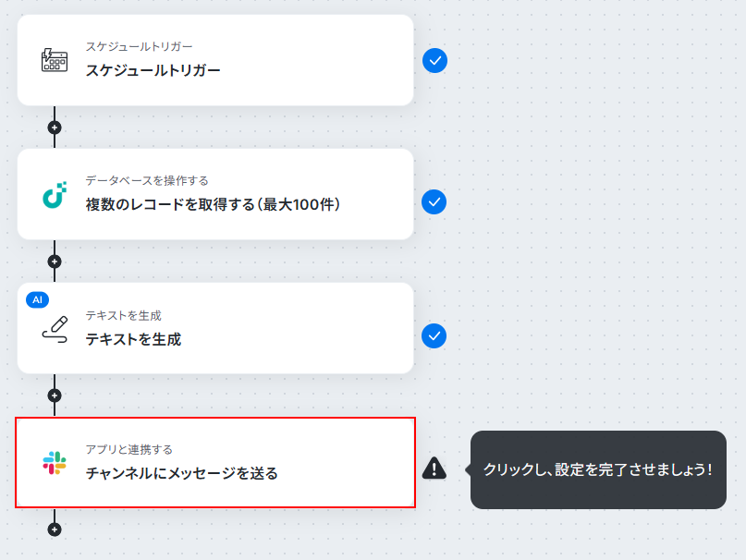
Task: Open the テキストを生成 step card
Action: [x=215, y=328]
